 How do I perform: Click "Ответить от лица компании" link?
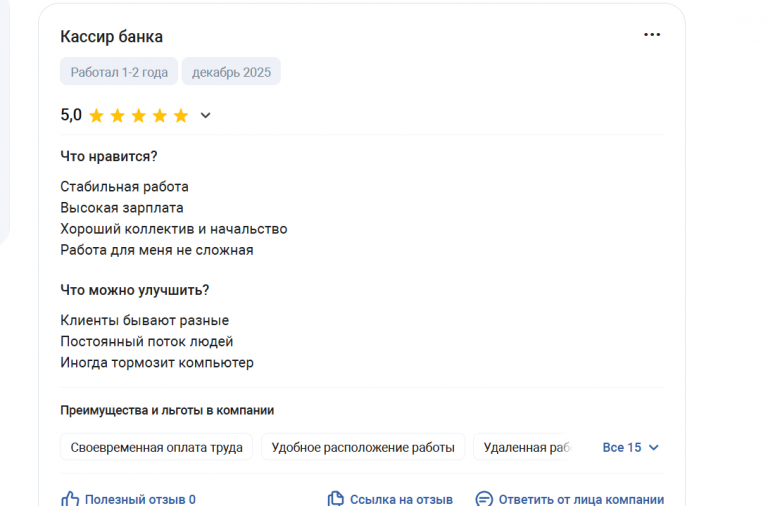click(581, 499)
